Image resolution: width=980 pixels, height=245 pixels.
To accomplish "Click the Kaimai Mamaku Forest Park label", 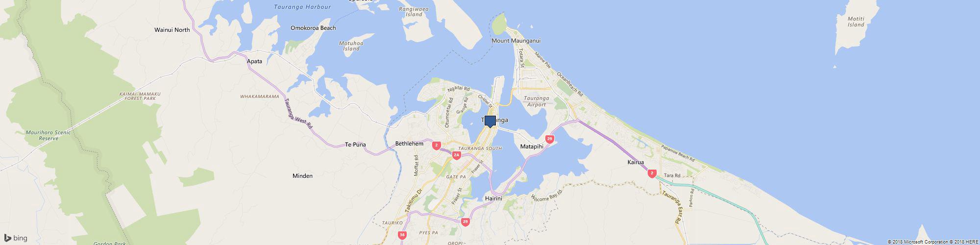I will coord(140,96).
